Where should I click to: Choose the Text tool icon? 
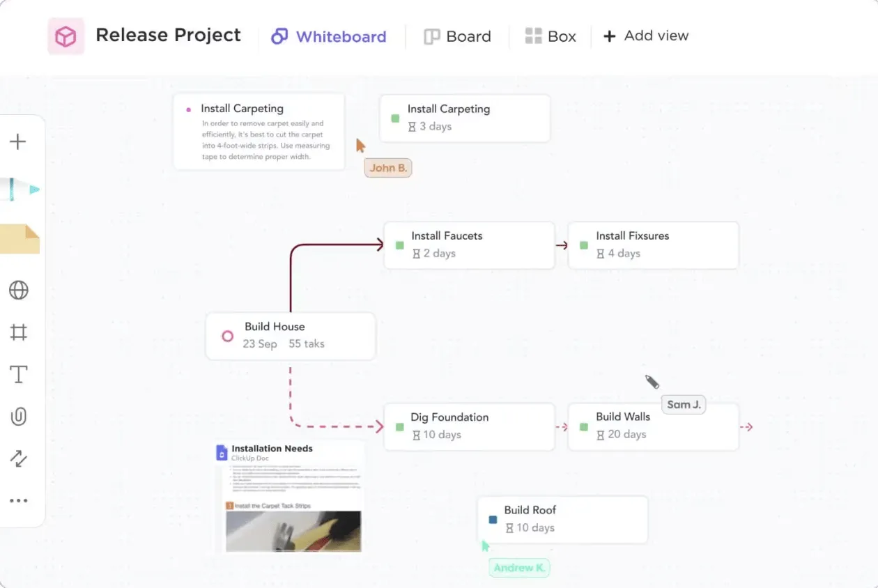click(x=19, y=375)
